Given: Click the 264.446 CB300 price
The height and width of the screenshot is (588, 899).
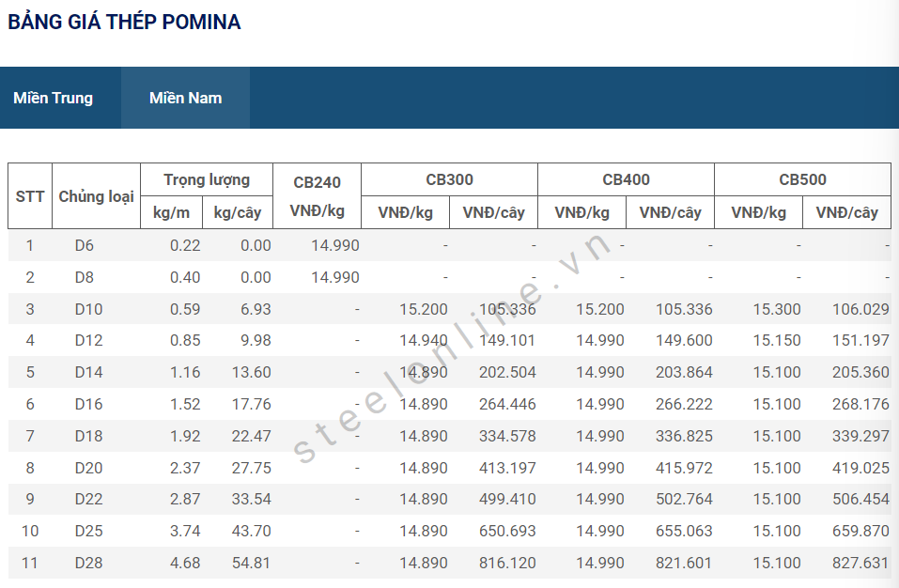Looking at the screenshot, I should 507,404.
